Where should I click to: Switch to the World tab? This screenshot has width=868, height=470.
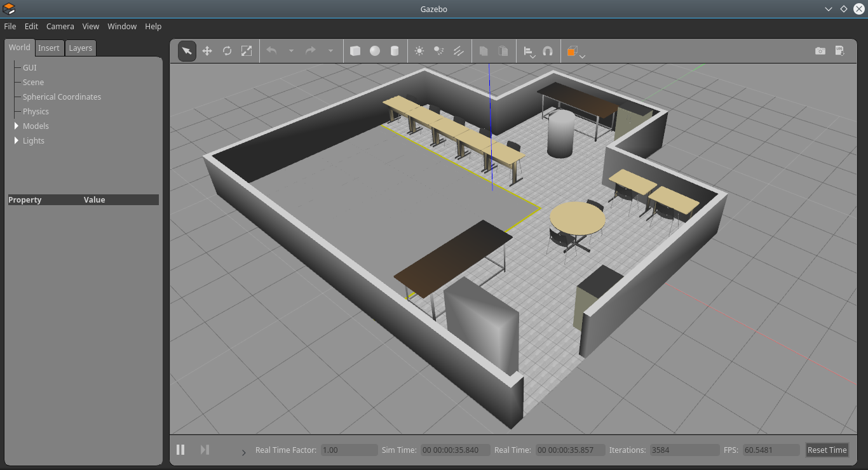(19, 48)
